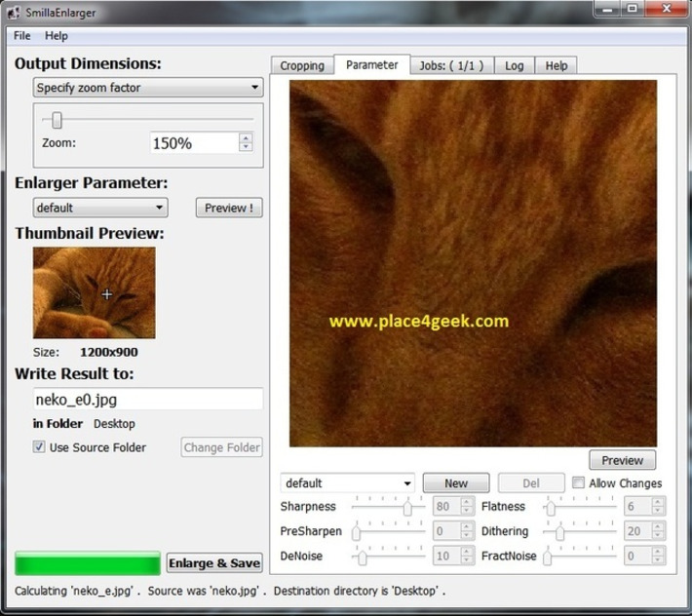Image resolution: width=692 pixels, height=616 pixels.
Task: Open the Help menu
Action: pos(57,36)
